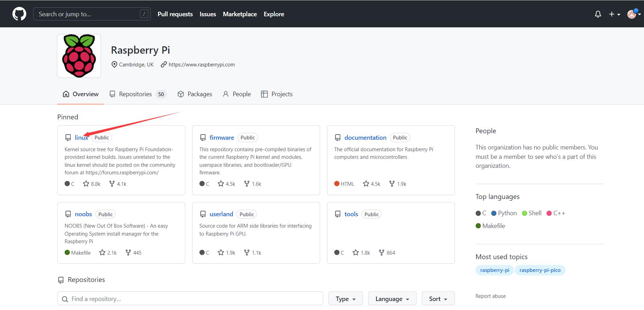This screenshot has height=310, width=644.
Task: Open the Sort dropdown
Action: (438, 299)
